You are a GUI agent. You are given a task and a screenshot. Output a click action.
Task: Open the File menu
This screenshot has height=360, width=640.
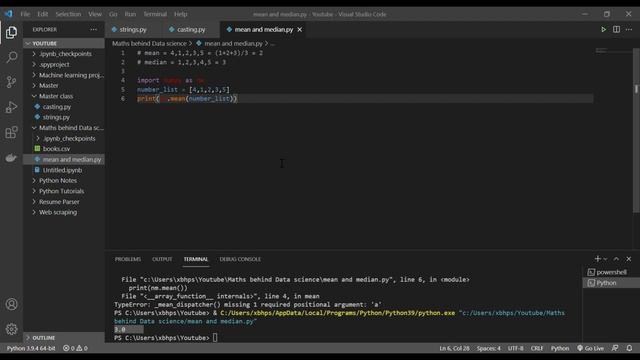25,14
